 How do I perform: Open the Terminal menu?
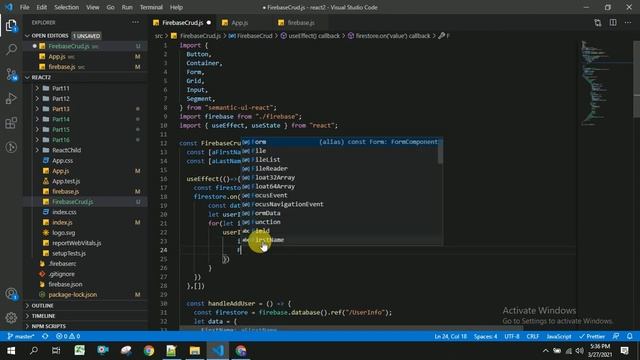point(151,7)
